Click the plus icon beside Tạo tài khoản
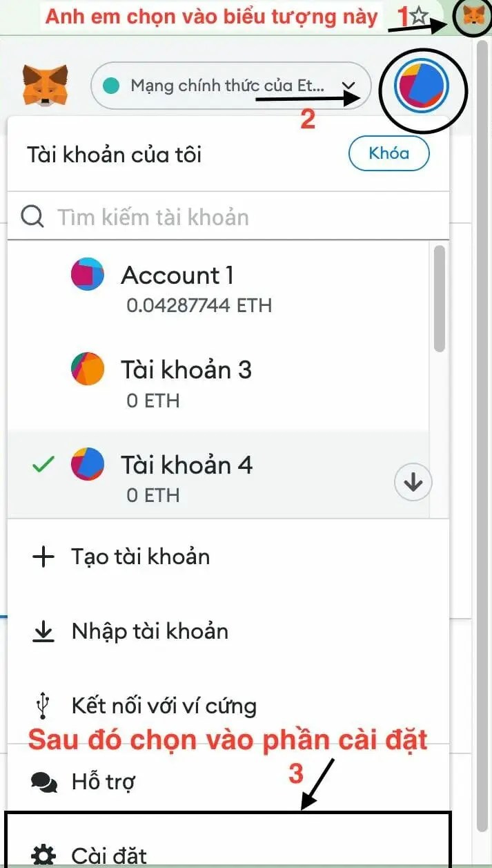The image size is (492, 868). click(43, 557)
